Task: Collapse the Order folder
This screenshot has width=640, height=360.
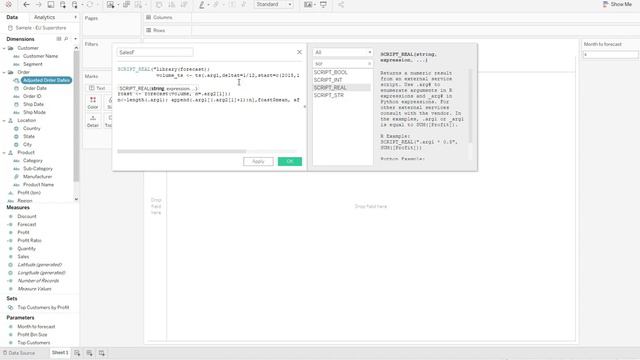Action: (x=4, y=72)
